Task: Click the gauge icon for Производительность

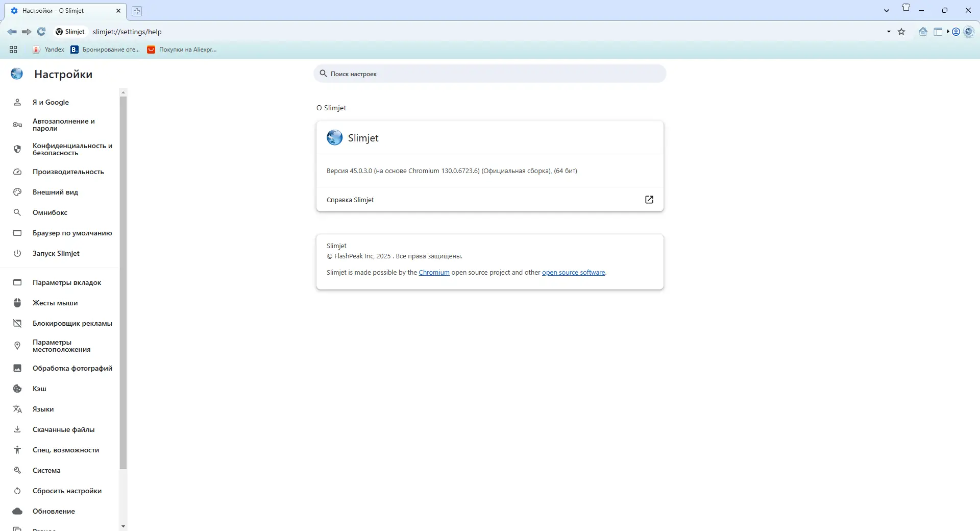Action: click(x=17, y=172)
